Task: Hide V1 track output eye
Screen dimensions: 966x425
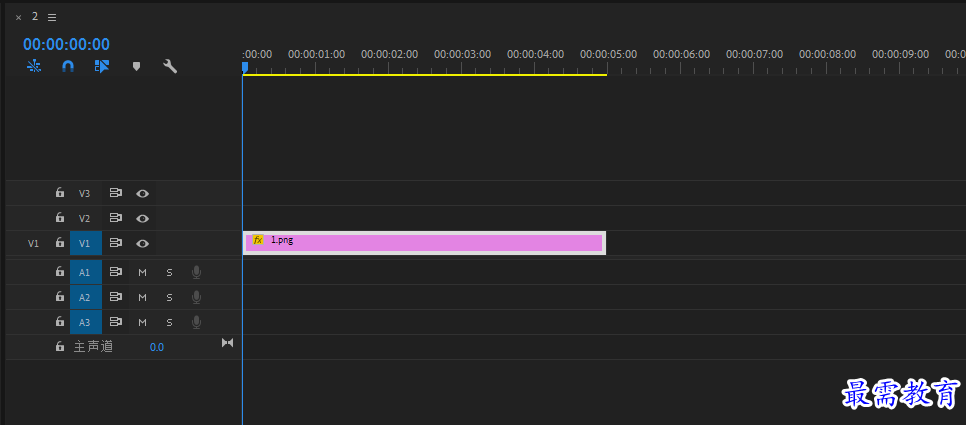Action: coord(142,243)
